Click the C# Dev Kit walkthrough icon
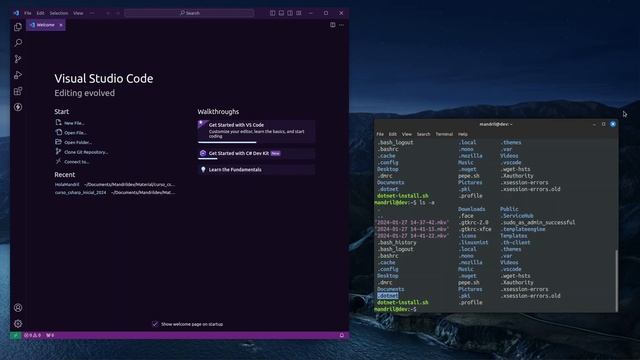The width and height of the screenshot is (640, 360). pyautogui.click(x=203, y=153)
